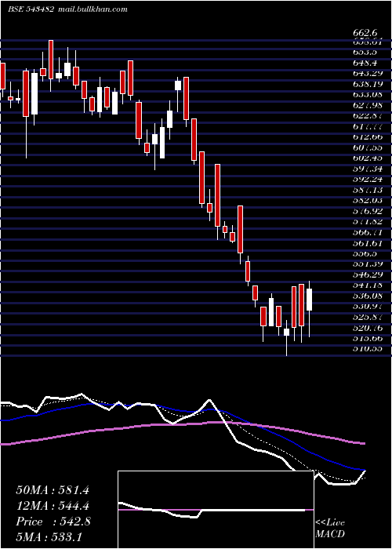Click the 576.92 price axis label
The image size is (392, 549).
[x=368, y=211]
